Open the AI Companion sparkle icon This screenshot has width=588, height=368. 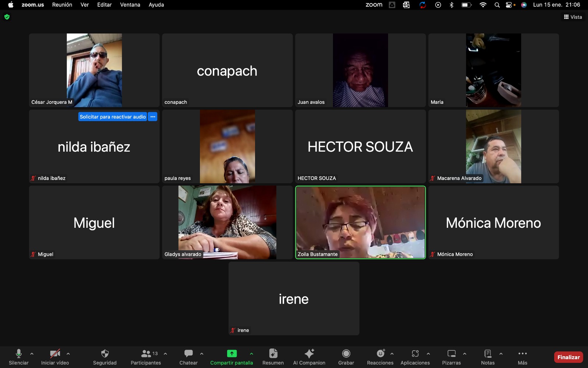[x=309, y=354]
